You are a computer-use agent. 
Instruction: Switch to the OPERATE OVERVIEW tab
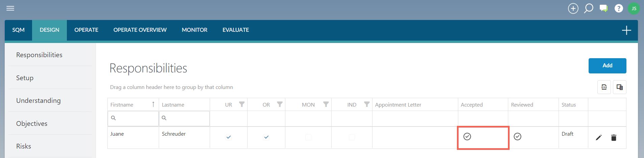(140, 30)
